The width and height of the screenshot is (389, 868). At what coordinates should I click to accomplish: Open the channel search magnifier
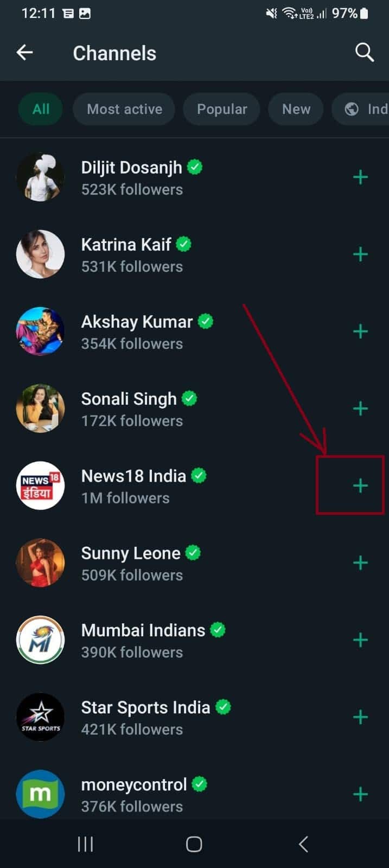(x=364, y=53)
